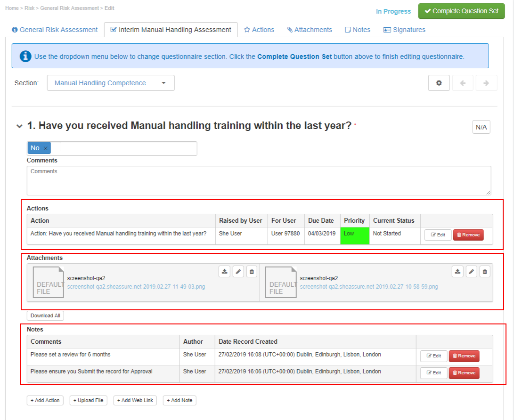Toggle the N/A button for question 1
This screenshot has width=514, height=420.
[x=481, y=127]
